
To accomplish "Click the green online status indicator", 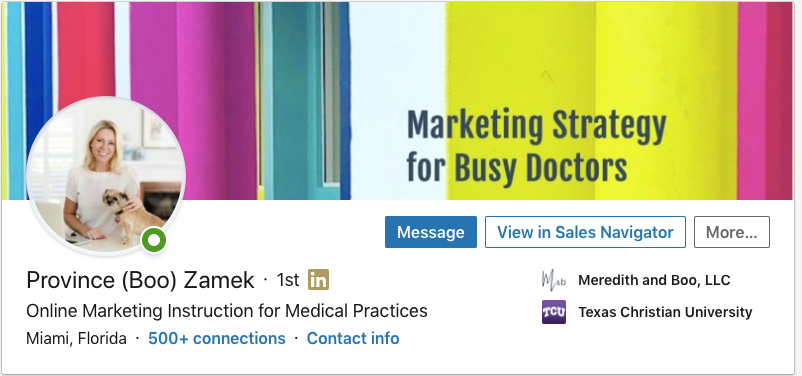I will point(154,240).
